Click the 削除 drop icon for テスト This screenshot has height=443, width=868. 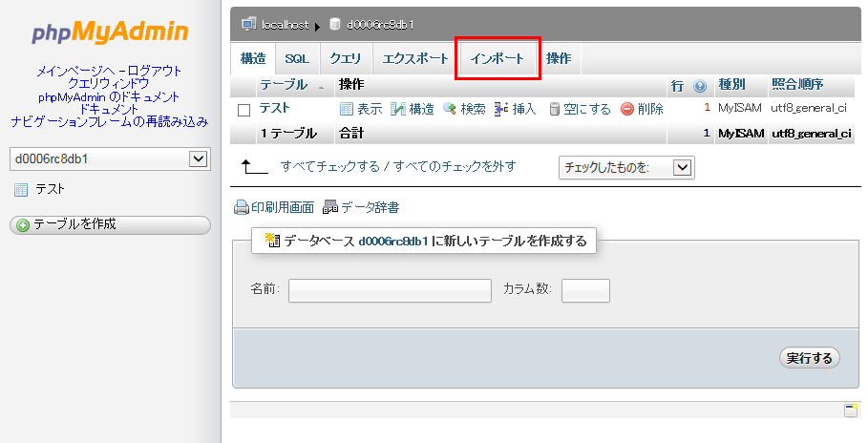point(627,109)
